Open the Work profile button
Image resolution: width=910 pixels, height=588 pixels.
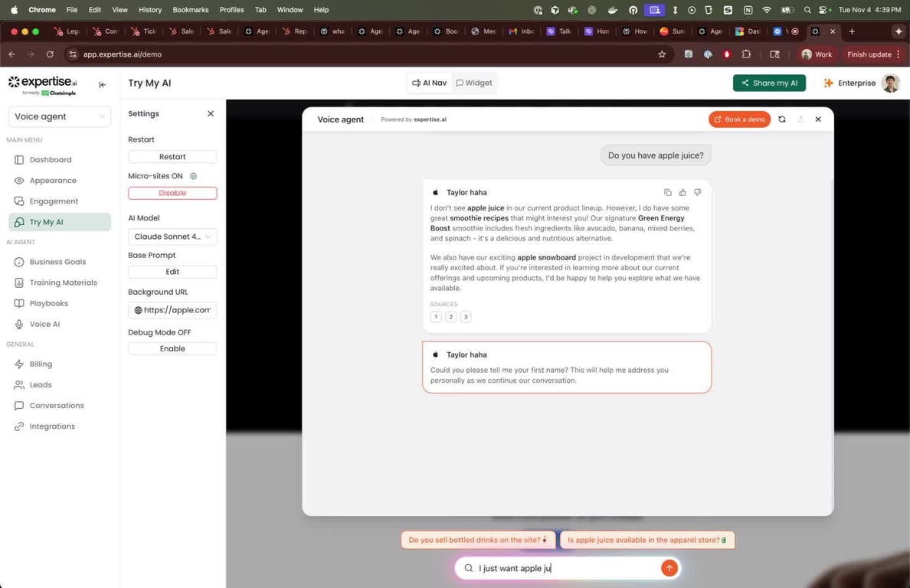pos(817,54)
